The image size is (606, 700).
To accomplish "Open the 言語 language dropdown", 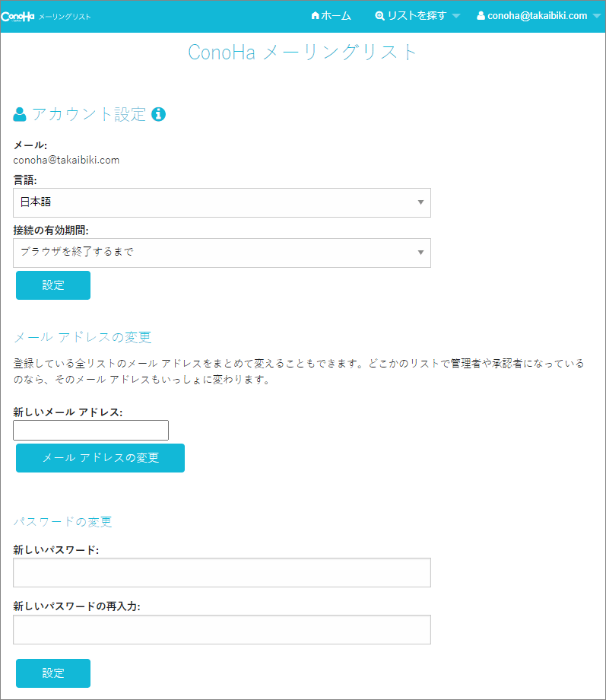I will coord(222,202).
